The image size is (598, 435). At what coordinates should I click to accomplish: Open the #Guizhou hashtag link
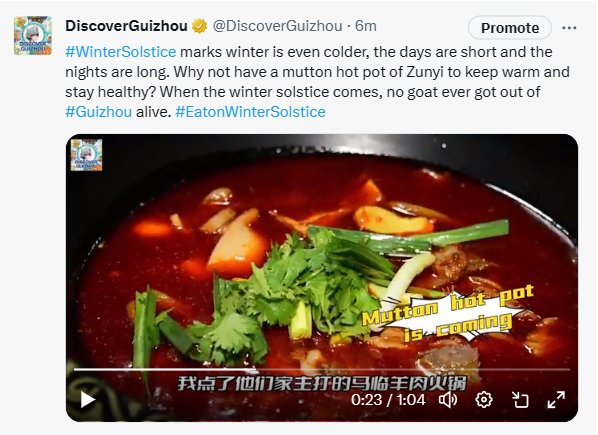98,112
